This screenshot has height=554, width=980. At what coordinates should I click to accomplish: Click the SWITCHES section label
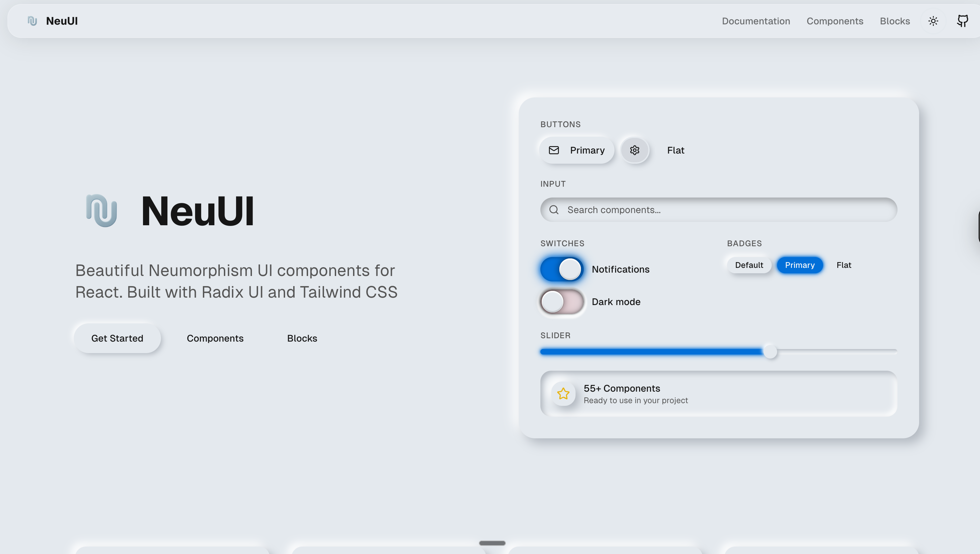pos(562,244)
